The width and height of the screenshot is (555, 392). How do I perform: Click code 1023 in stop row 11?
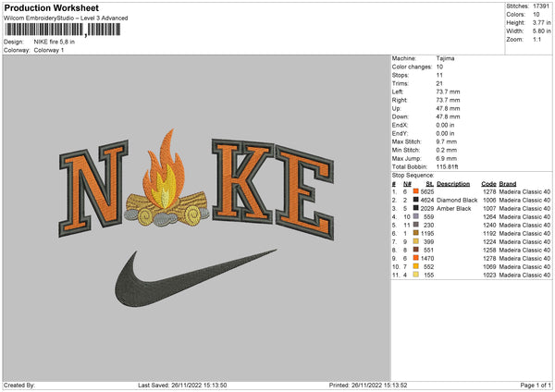tap(489, 275)
